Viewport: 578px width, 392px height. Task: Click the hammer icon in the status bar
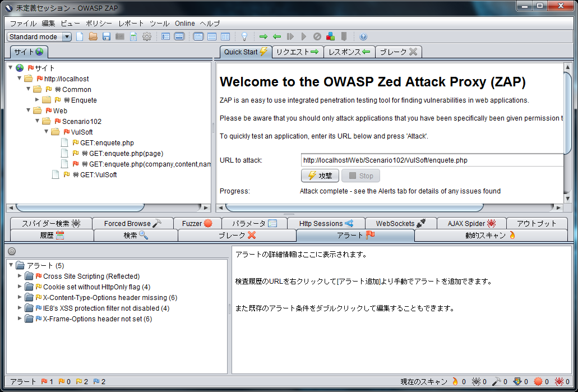click(x=497, y=381)
